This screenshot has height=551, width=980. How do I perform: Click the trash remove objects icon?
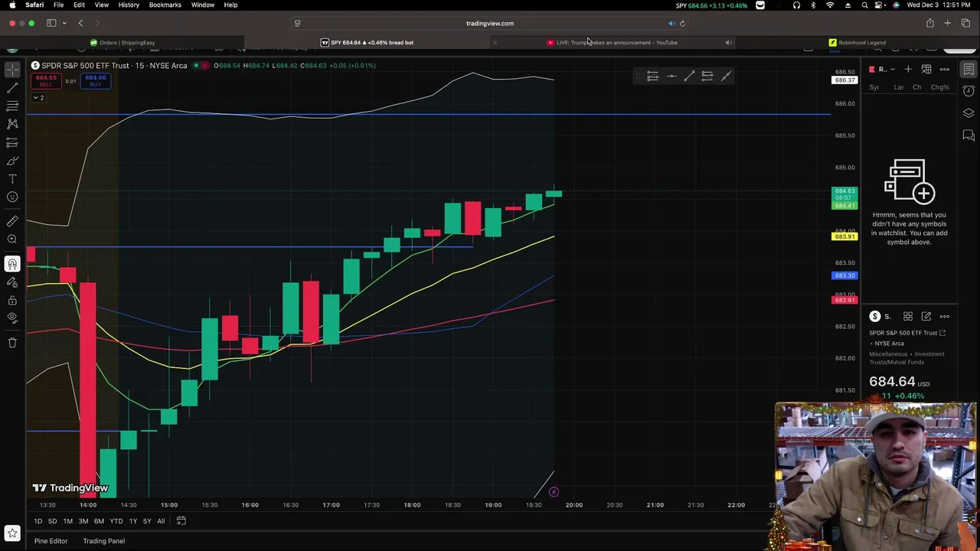click(12, 343)
